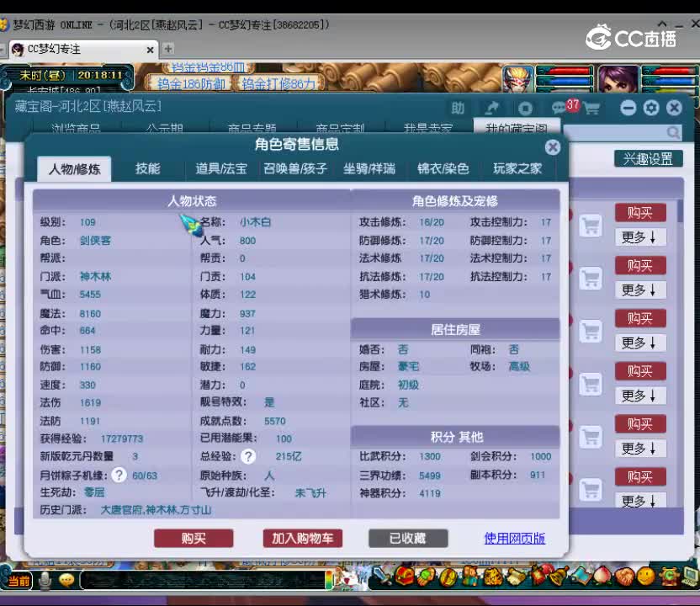Click 购买 in the topmost listing row
Screen dimensions: 700x606
640,213
